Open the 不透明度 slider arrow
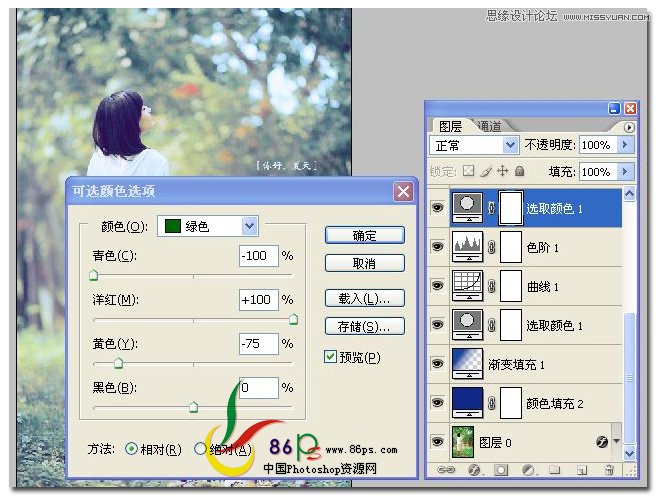The image size is (660, 500). tap(625, 145)
